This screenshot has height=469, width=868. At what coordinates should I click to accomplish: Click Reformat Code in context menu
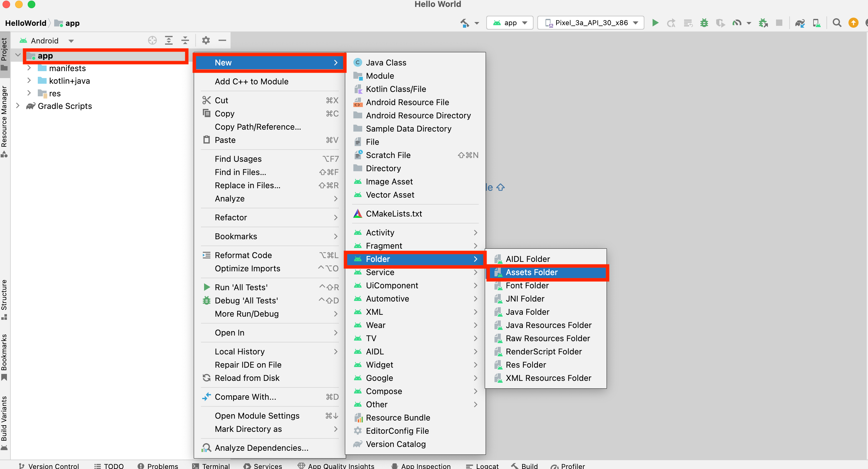[x=243, y=255]
